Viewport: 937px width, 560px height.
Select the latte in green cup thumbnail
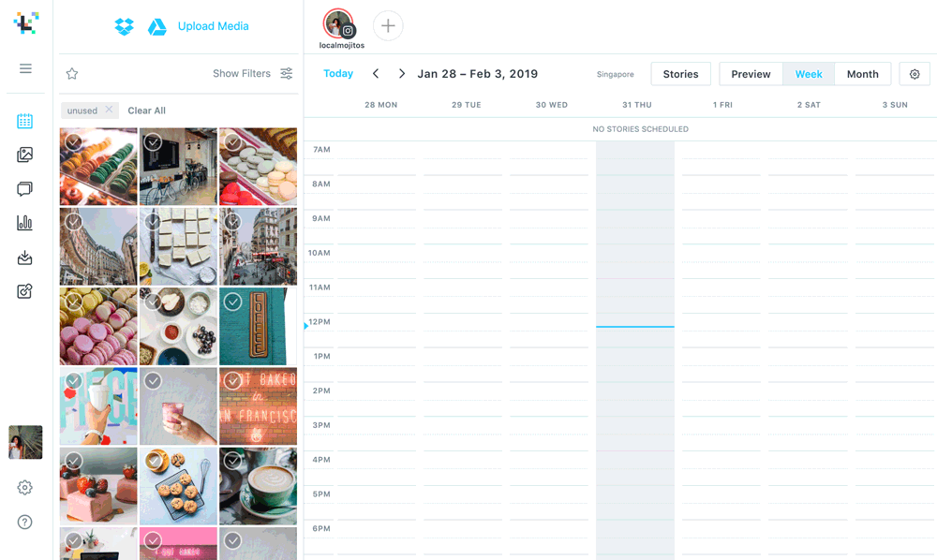tap(259, 486)
